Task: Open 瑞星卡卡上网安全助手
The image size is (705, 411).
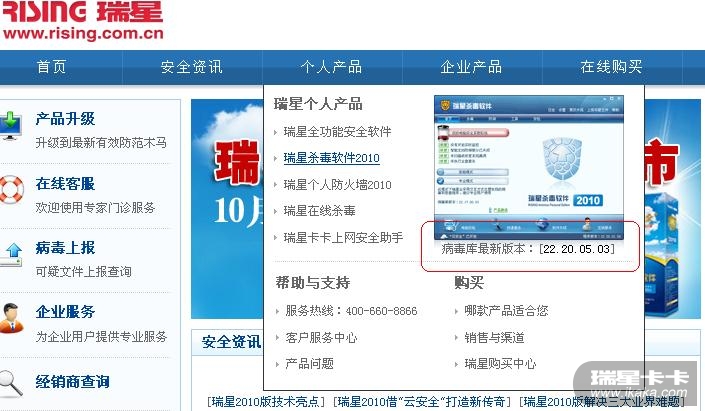Action: tap(343, 237)
